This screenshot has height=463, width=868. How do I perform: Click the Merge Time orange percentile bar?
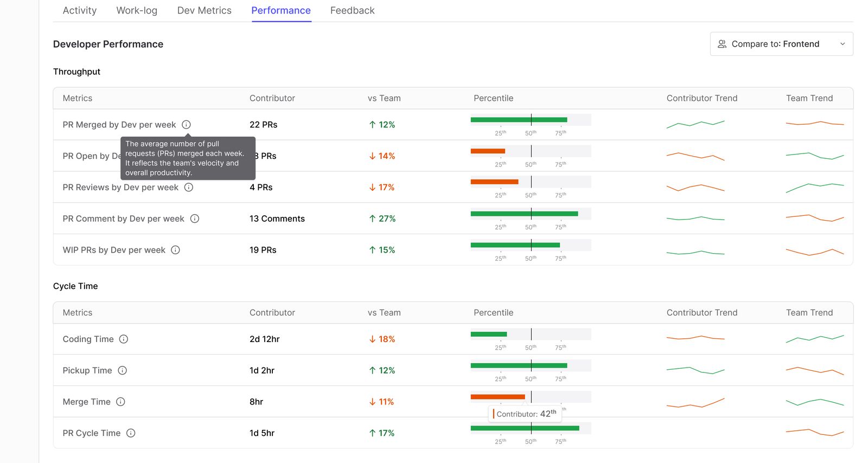click(497, 397)
